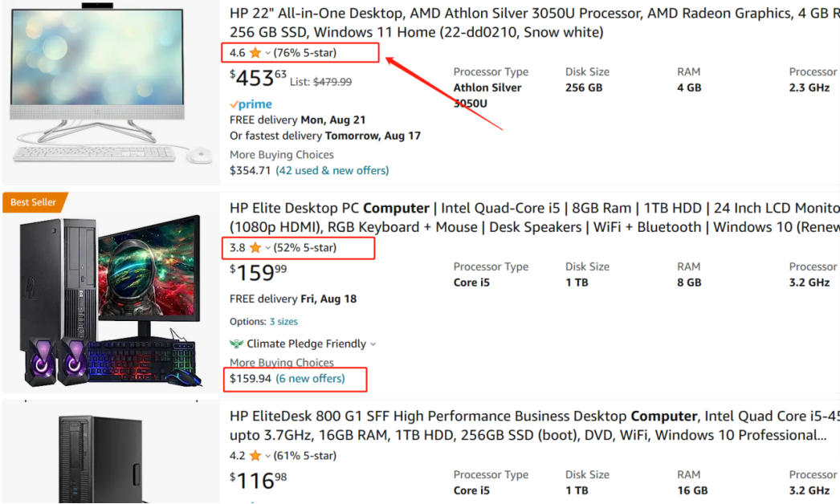Open the 42 used & new offers link
The image size is (840, 504).
click(x=332, y=170)
